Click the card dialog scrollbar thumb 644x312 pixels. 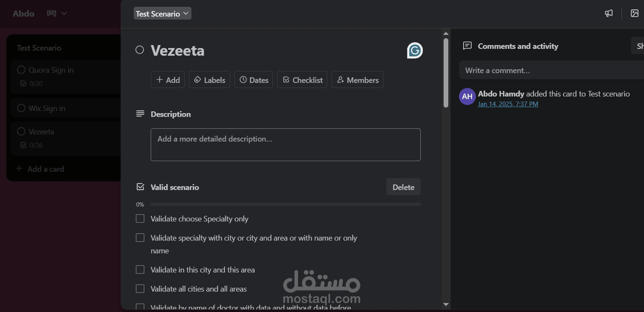coord(446,73)
